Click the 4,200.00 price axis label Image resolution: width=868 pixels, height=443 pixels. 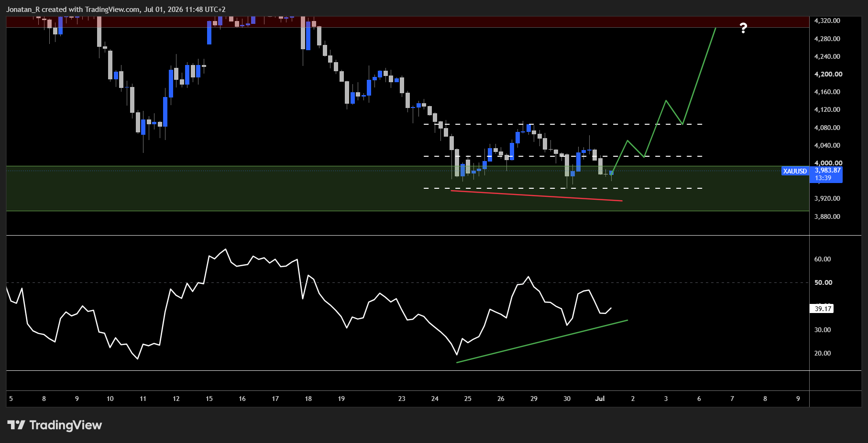coord(828,74)
